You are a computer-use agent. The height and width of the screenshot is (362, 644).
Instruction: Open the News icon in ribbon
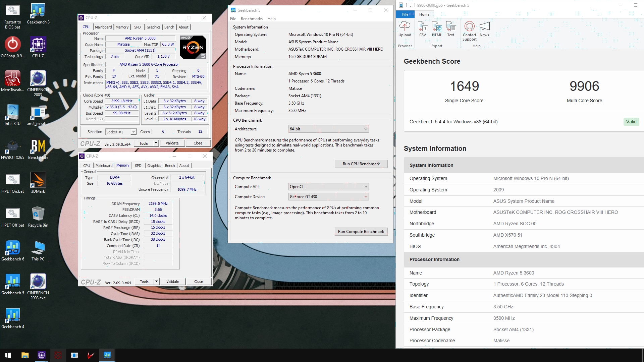484,29
